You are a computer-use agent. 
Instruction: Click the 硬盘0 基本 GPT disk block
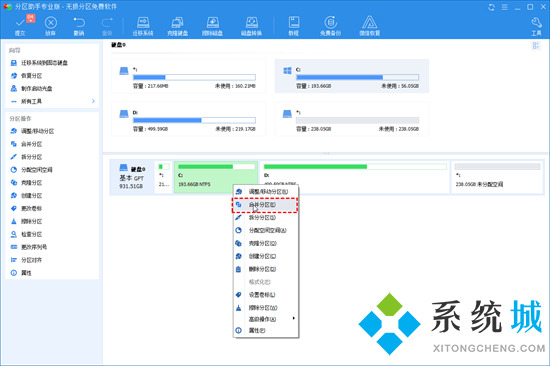tap(132, 177)
